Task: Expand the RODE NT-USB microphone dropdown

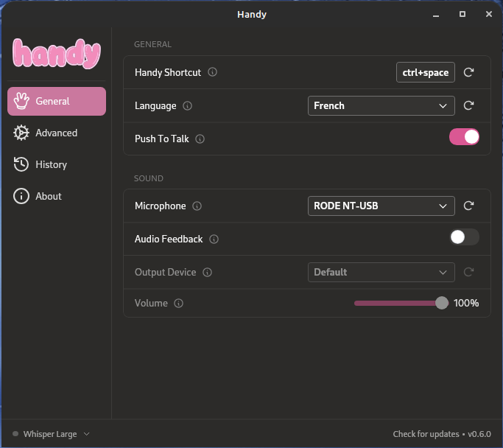Action: pos(381,206)
